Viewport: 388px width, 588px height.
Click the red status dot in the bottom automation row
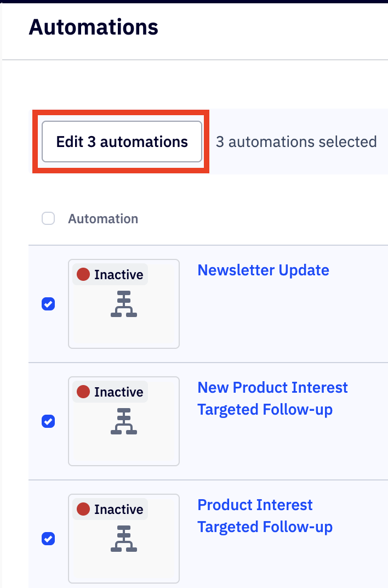(x=83, y=509)
